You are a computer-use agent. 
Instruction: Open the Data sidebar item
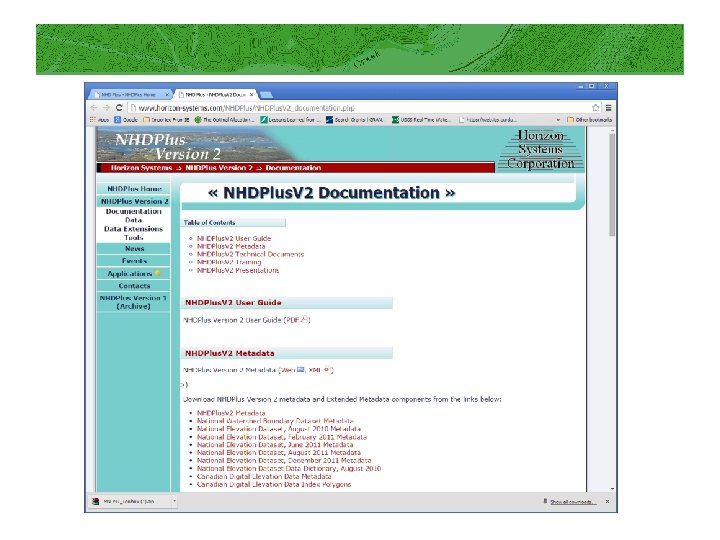click(134, 220)
